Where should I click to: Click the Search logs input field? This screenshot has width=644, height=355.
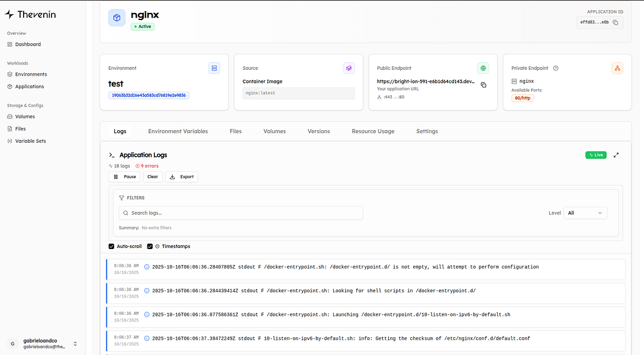(x=241, y=213)
